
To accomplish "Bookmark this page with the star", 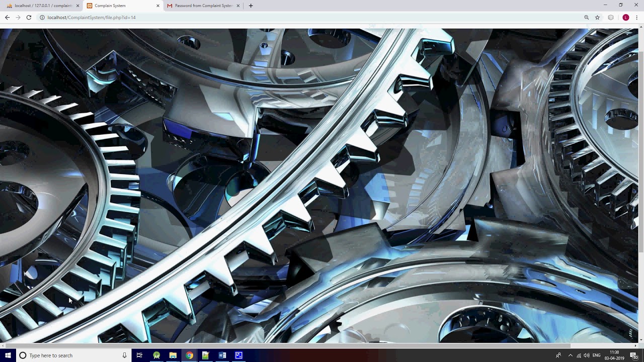I will 597,17.
